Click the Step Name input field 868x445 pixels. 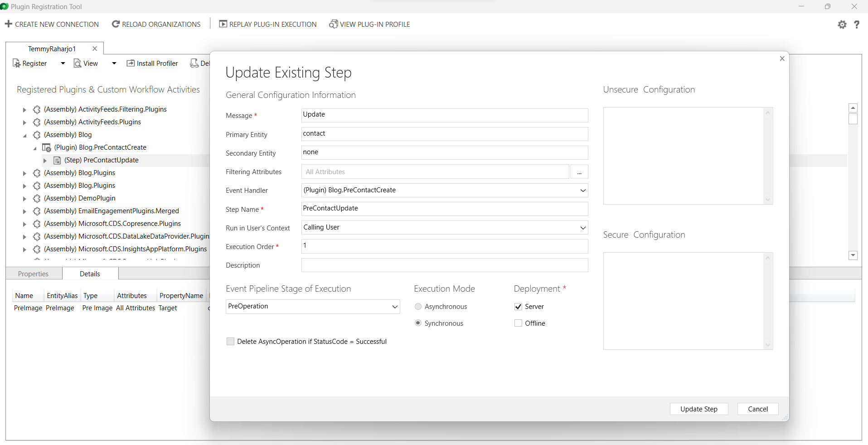(445, 209)
